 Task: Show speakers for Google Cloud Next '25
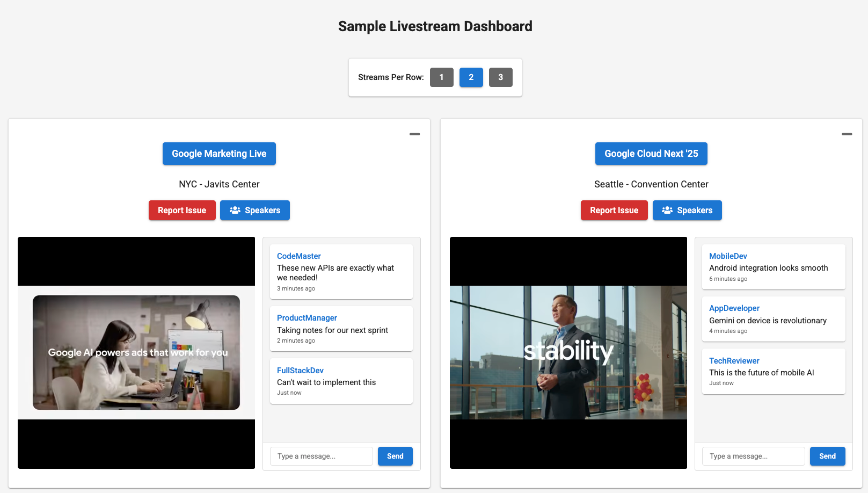[x=687, y=211]
